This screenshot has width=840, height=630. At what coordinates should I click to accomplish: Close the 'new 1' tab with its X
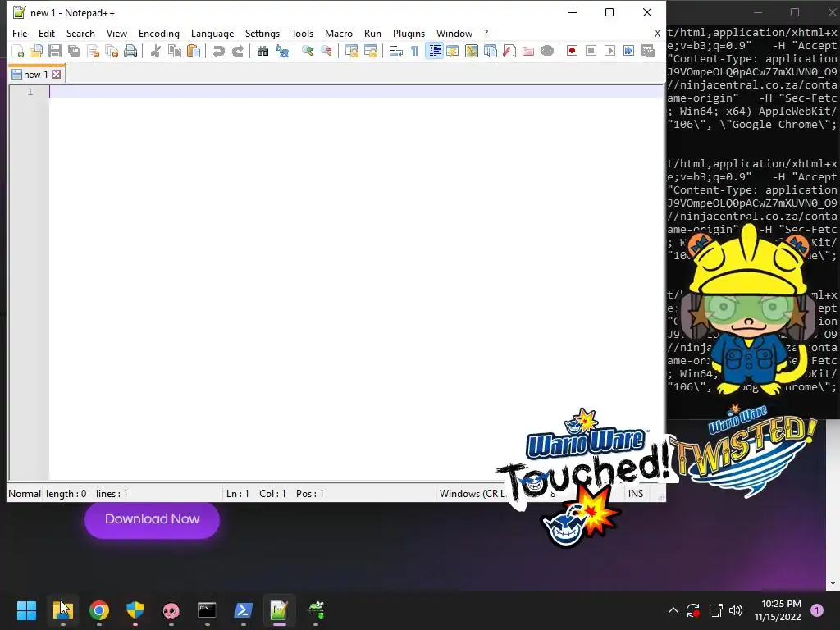coord(57,75)
